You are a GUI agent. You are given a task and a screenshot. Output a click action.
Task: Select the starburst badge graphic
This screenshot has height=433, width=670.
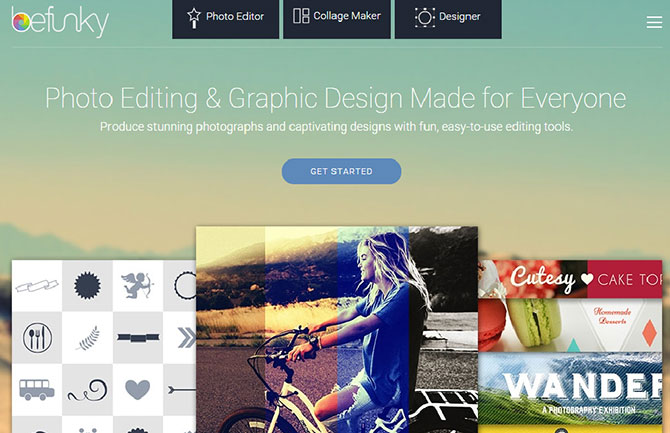87,285
